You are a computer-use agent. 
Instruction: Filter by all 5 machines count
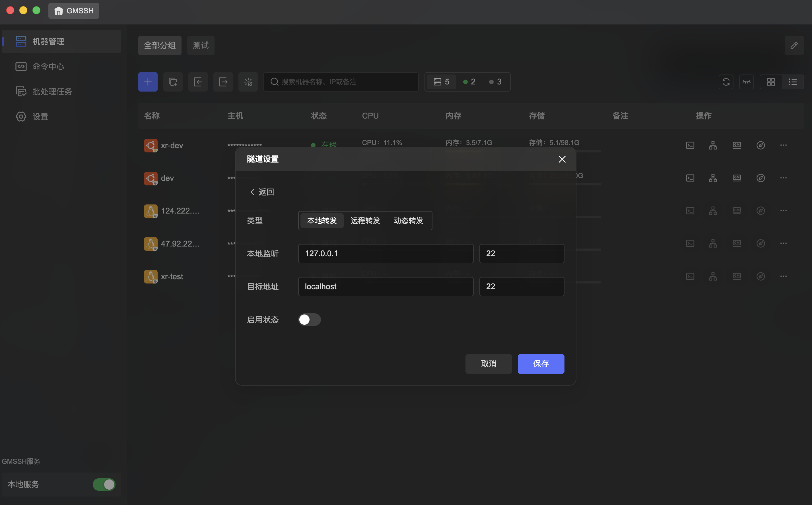point(441,82)
